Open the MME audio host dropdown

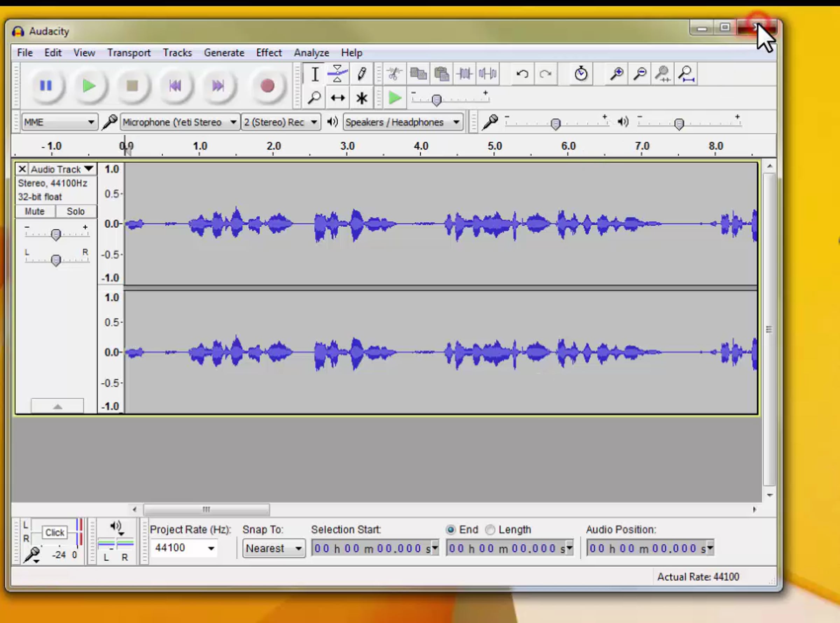click(59, 122)
